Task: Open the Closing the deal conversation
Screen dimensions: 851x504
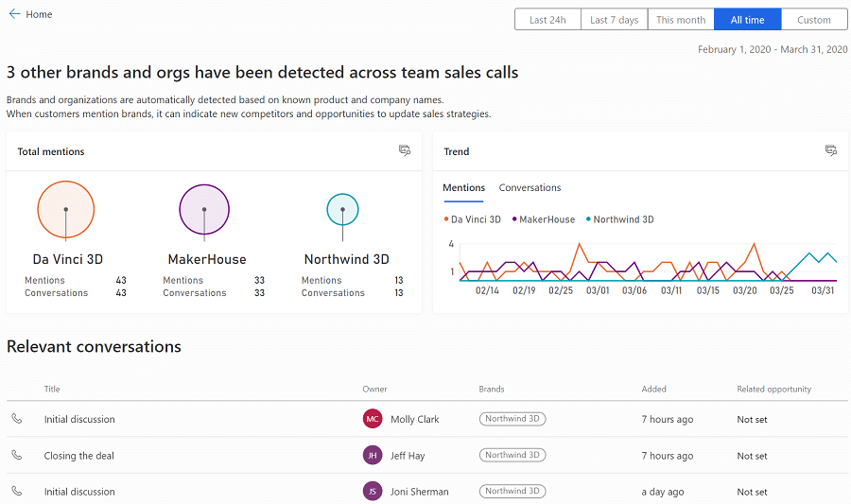Action: [x=78, y=456]
